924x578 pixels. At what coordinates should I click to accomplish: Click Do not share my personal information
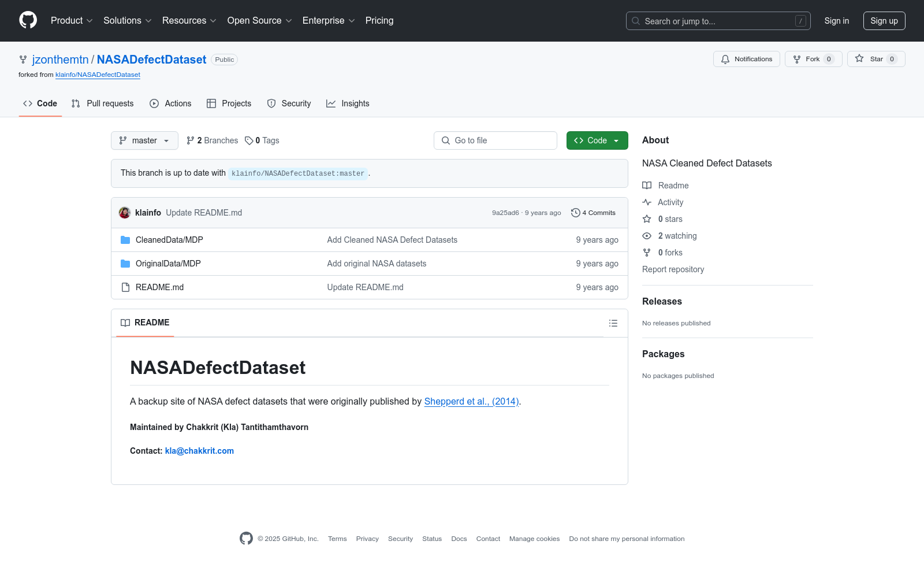coord(627,539)
